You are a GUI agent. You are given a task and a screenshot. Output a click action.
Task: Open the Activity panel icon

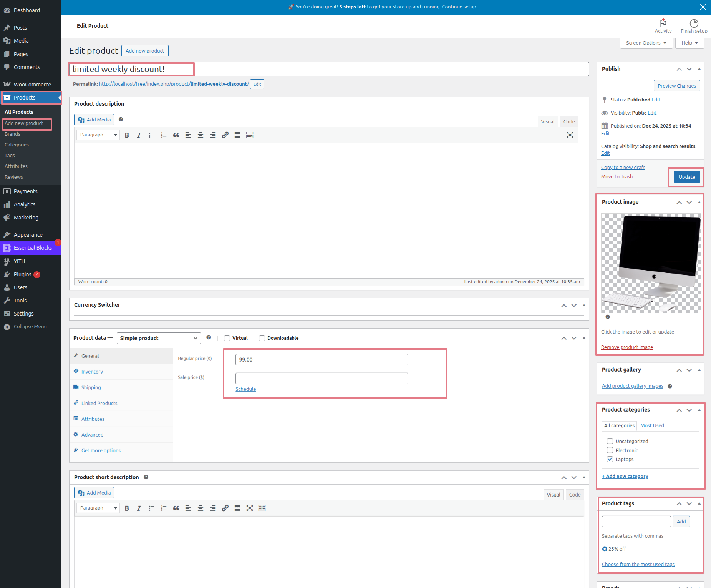[x=663, y=26]
